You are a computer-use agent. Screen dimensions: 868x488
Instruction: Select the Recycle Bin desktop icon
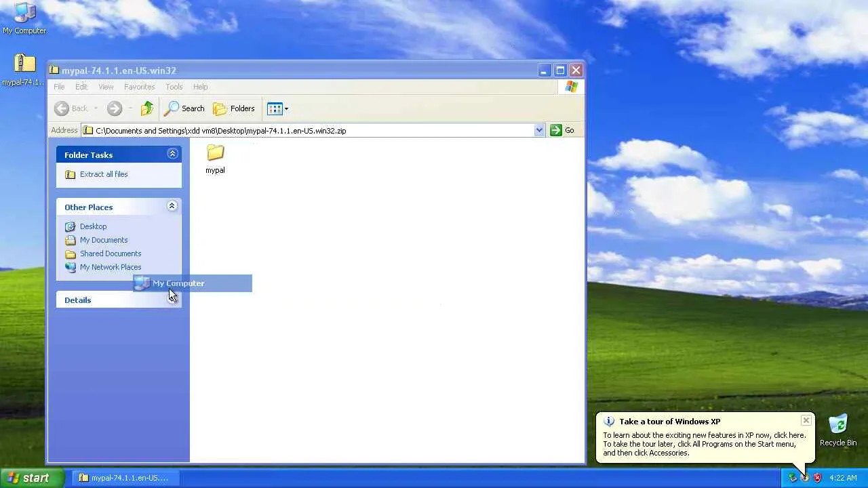tap(838, 430)
